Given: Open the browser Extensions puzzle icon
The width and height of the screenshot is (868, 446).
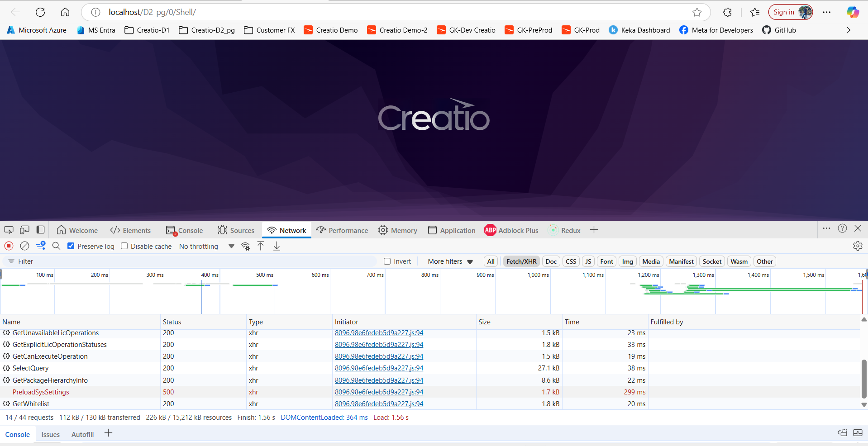Looking at the screenshot, I should (727, 12).
